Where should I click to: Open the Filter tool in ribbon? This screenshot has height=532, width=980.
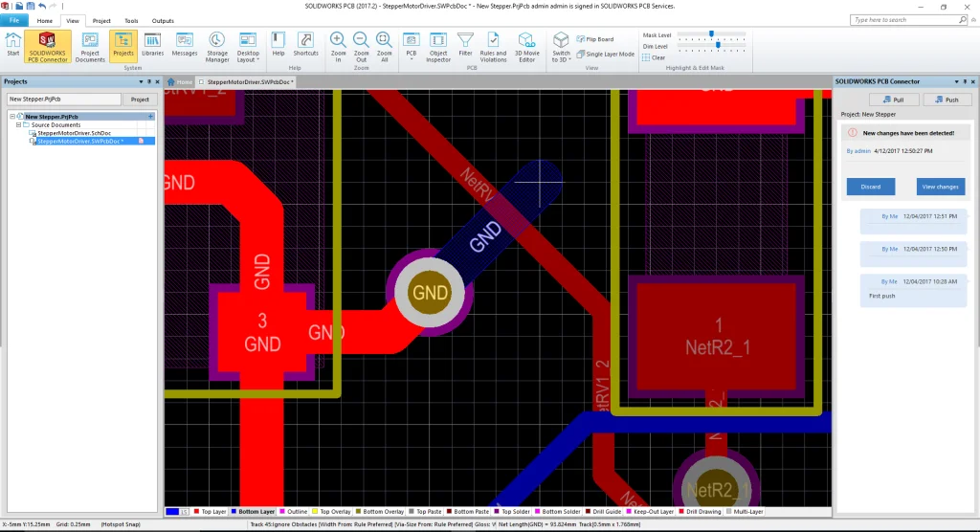coord(465,46)
